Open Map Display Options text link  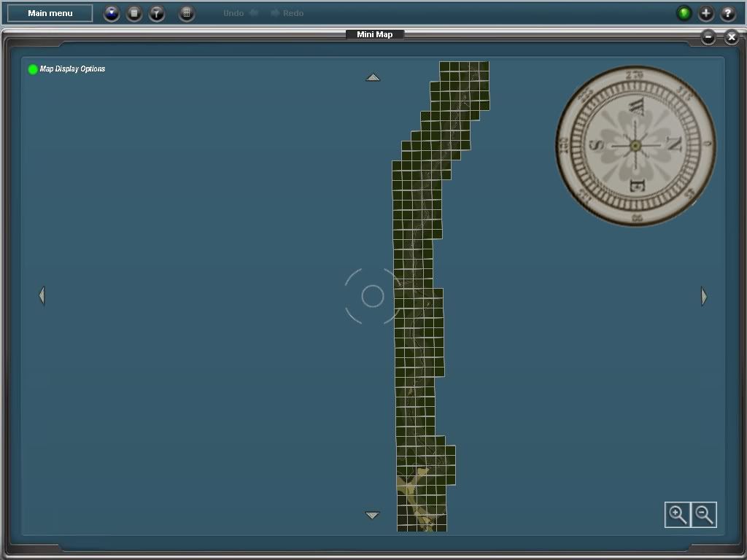coord(72,69)
